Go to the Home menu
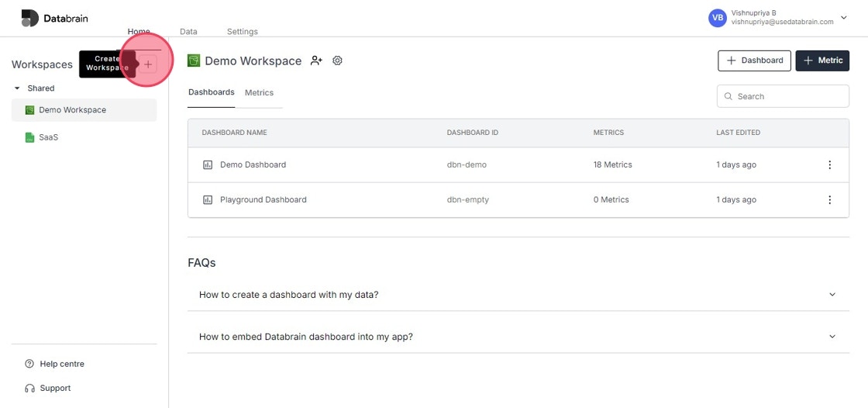Viewport: 868px width, 408px height. coord(139,32)
